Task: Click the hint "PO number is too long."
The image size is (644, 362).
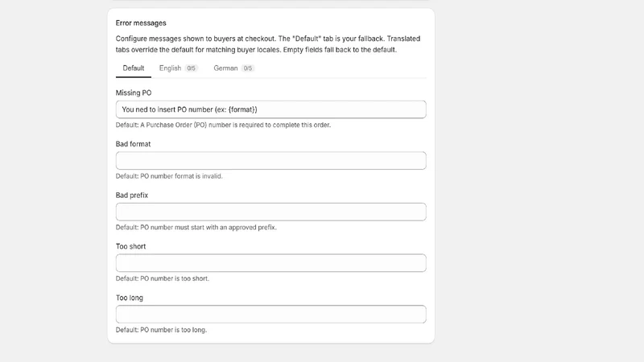Action: (161, 330)
